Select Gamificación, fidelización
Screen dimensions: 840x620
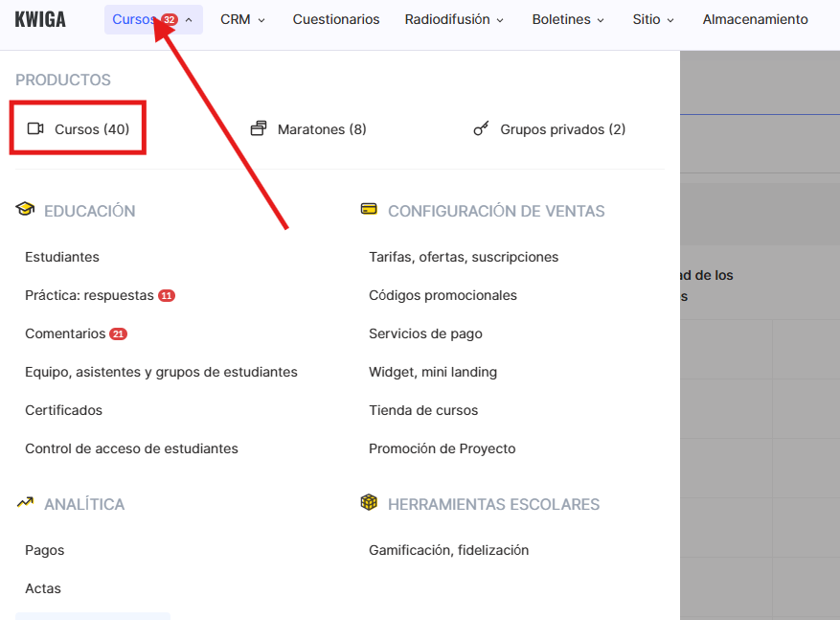point(448,550)
